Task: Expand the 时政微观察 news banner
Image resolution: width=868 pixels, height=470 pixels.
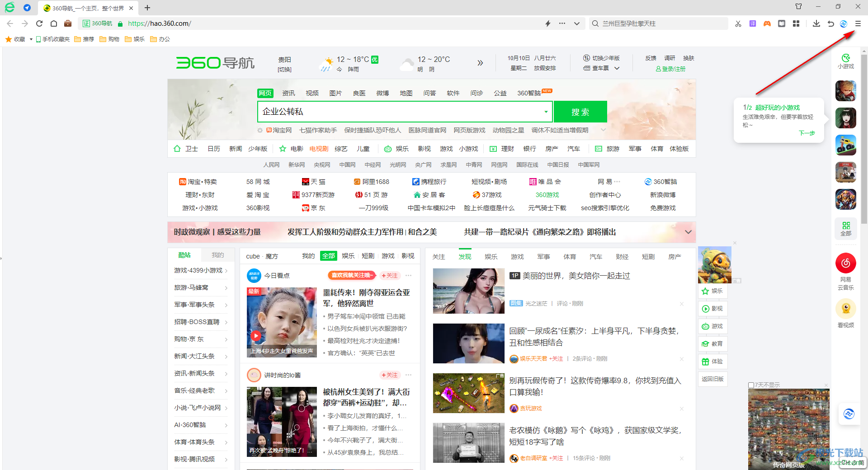Action: [x=688, y=232]
